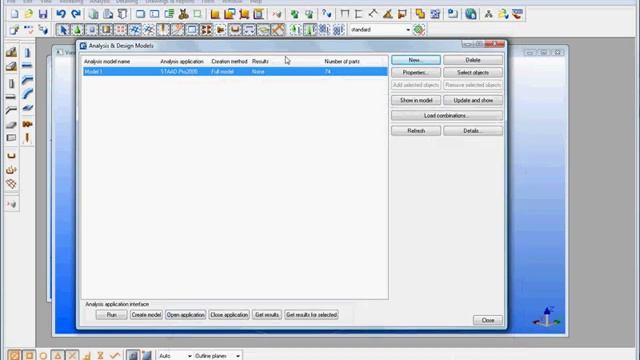Click the 'Number of parts' column header
640x360 pixels.
pyautogui.click(x=342, y=61)
